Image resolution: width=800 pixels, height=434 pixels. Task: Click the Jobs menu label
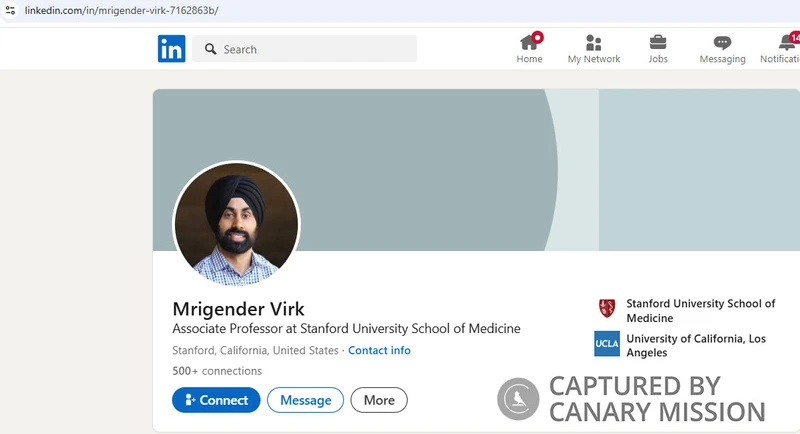(658, 59)
